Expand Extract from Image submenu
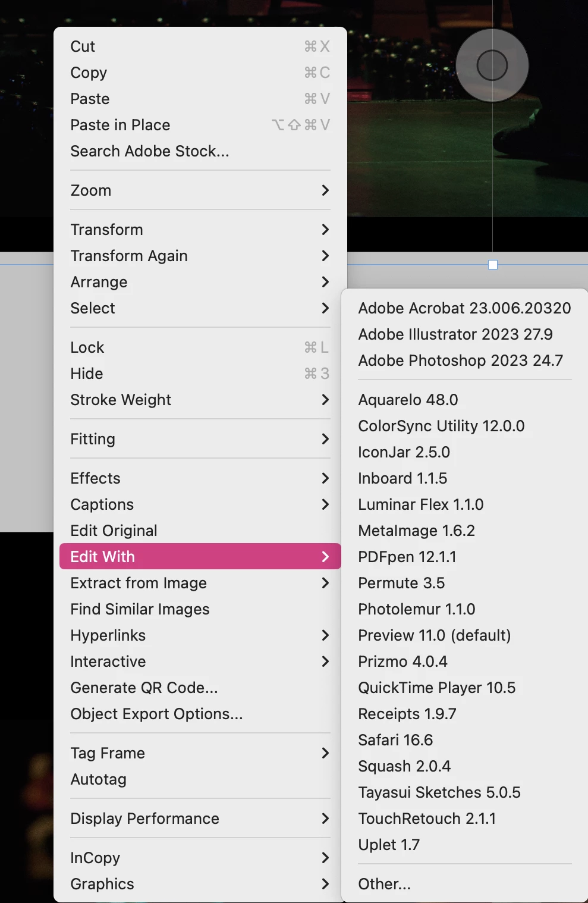The height and width of the screenshot is (903, 588). pyautogui.click(x=200, y=583)
